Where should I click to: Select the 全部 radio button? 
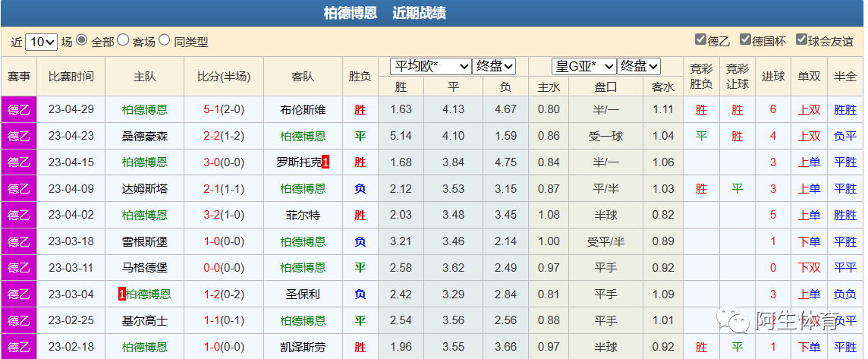(x=81, y=40)
